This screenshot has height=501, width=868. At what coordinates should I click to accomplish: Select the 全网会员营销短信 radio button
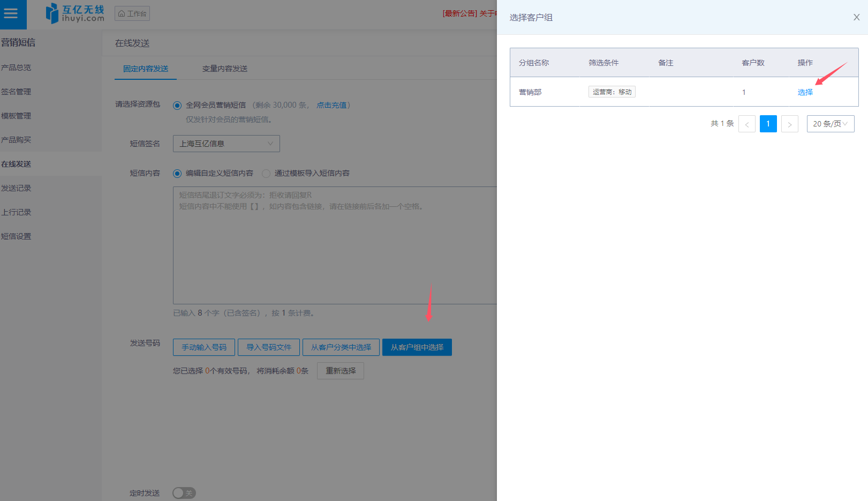177,106
